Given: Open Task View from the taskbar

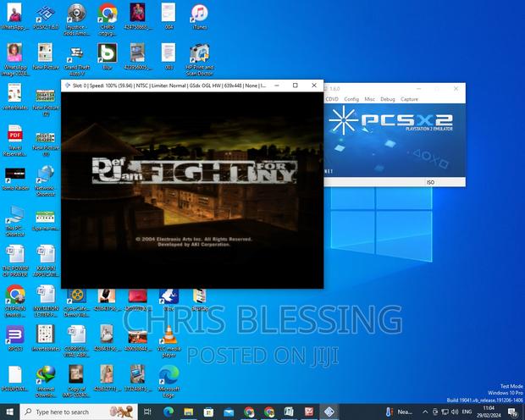Looking at the screenshot, I should click(x=146, y=412).
